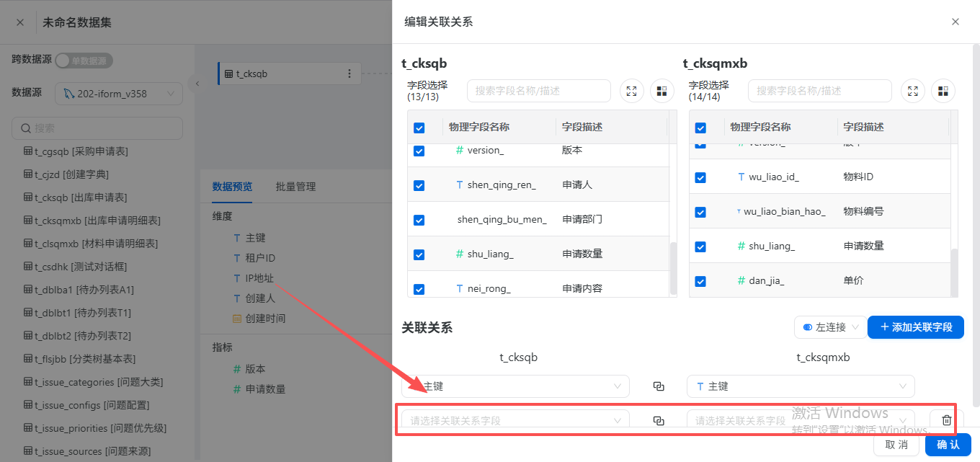Open the empty left 请选择关联关系字段 dropdown
Screen dimensions: 980x462
pyautogui.click(x=515, y=420)
